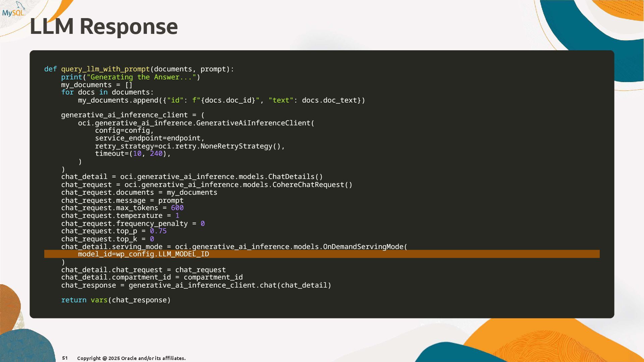The height and width of the screenshot is (362, 644).
Task: Click slide number 51 in footer
Action: click(65, 358)
